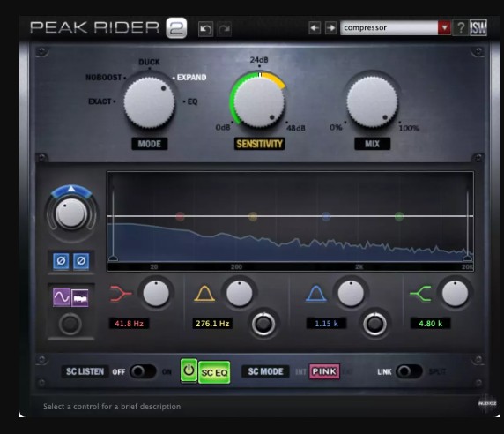Toggle the SC LISTEN off/on switch
The height and width of the screenshot is (434, 504).
pos(143,371)
